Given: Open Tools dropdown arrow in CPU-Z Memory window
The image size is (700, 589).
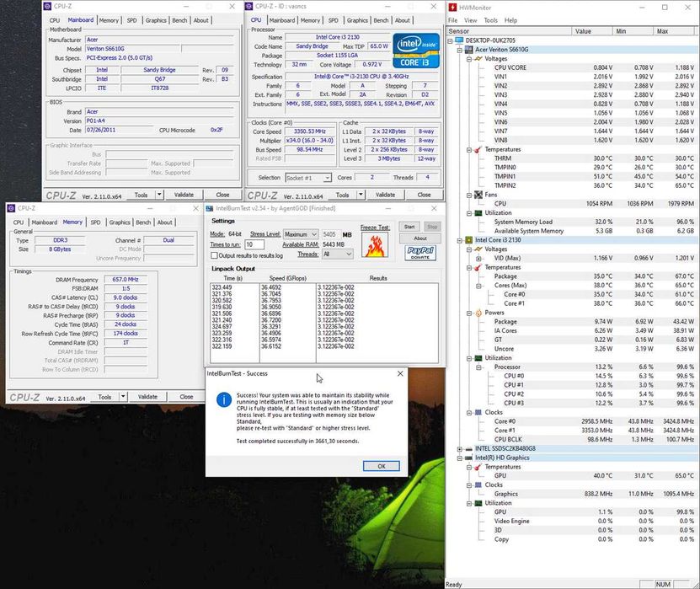Looking at the screenshot, I should tap(123, 397).
